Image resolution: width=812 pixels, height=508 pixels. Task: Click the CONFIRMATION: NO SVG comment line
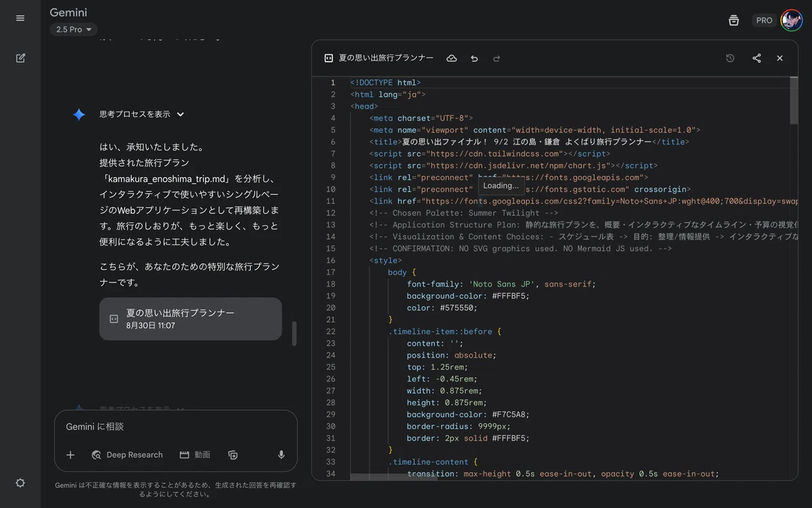pyautogui.click(x=520, y=249)
